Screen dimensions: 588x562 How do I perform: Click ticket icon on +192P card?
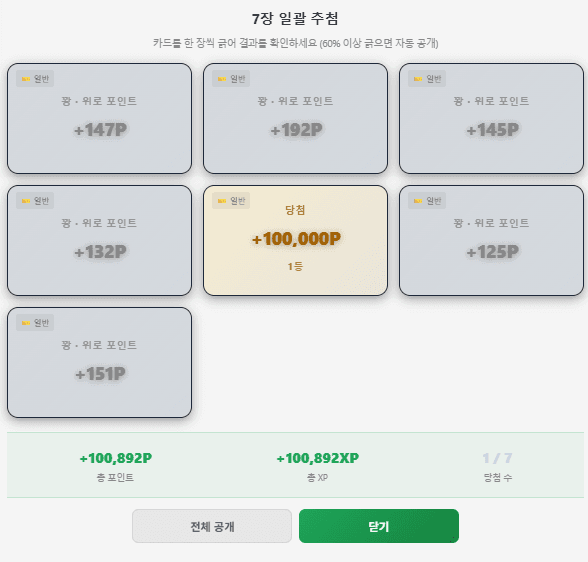tap(222, 79)
